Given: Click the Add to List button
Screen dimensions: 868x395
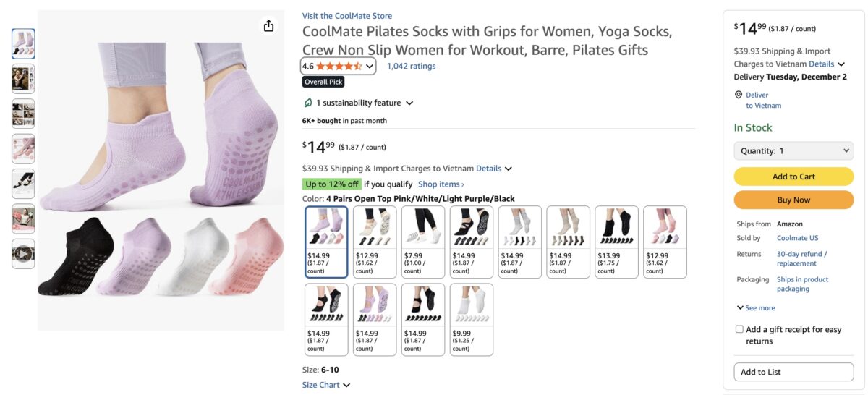Looking at the screenshot, I should (793, 372).
